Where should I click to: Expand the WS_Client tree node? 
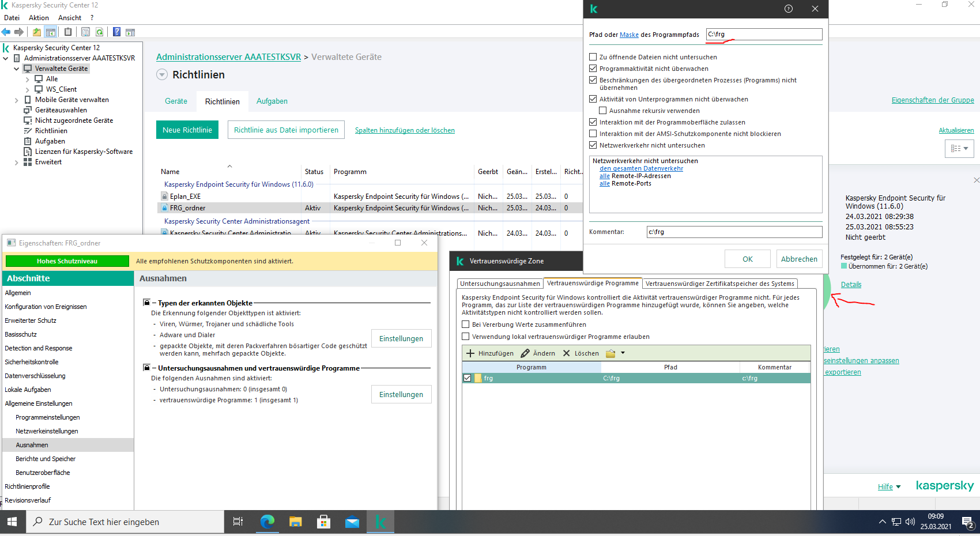[27, 89]
